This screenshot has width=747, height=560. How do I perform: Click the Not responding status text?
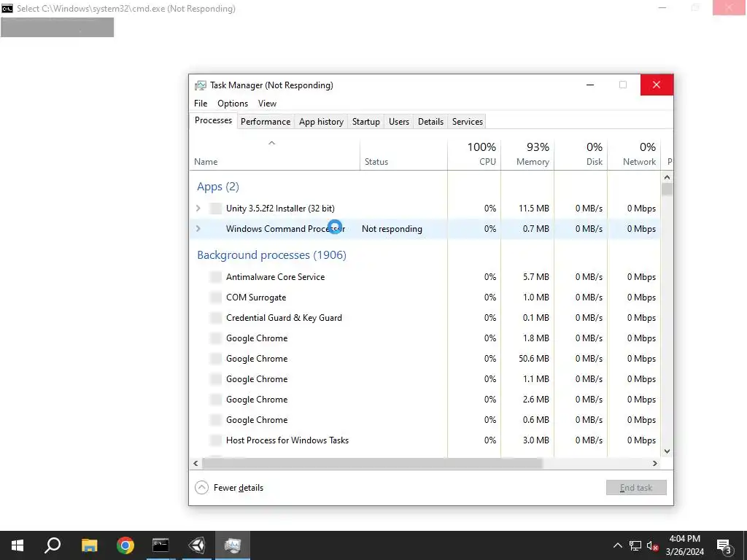(392, 228)
